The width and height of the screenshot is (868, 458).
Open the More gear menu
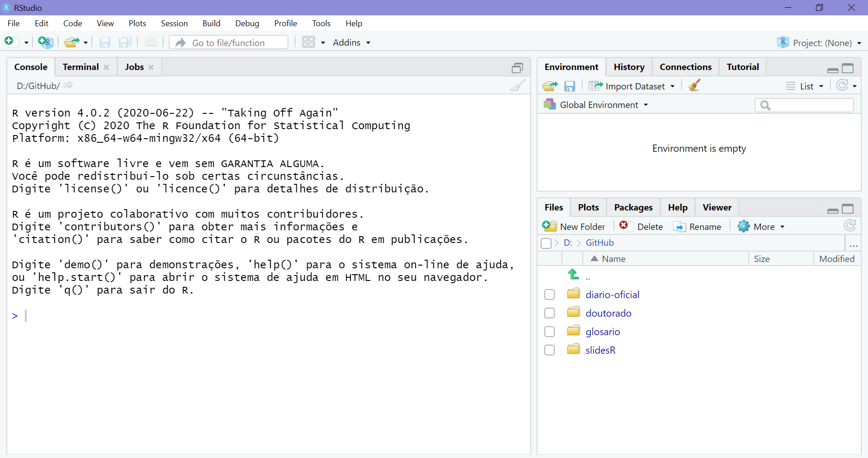pyautogui.click(x=761, y=226)
